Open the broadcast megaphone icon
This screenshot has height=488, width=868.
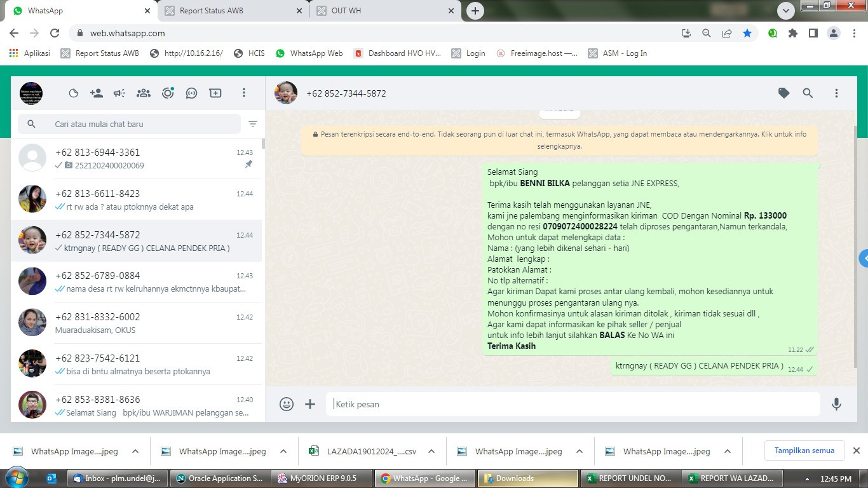pyautogui.click(x=119, y=93)
